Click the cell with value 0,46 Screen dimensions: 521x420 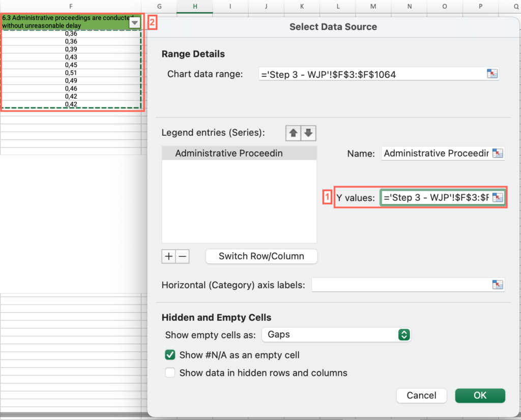point(71,88)
